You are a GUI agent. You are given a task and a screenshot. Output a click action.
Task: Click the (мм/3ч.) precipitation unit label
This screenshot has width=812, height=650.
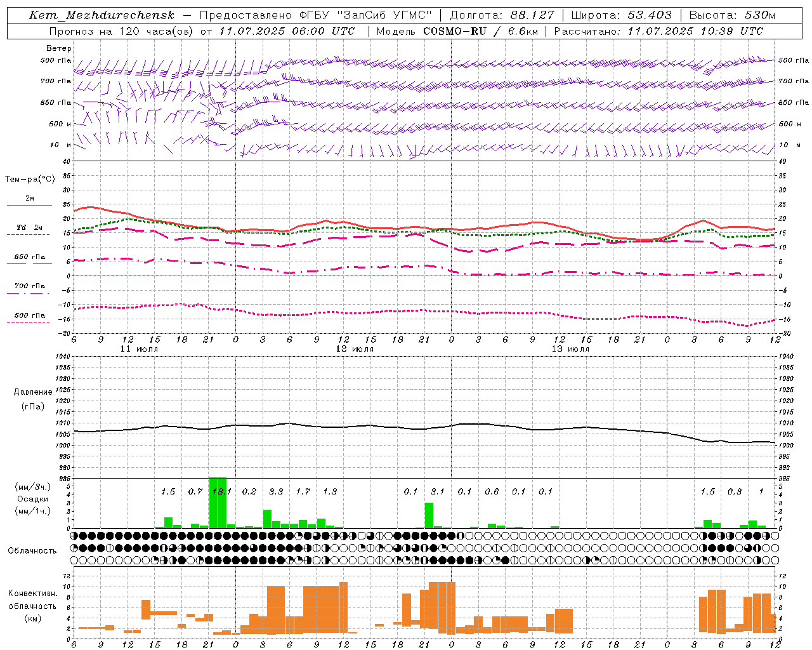point(32,487)
